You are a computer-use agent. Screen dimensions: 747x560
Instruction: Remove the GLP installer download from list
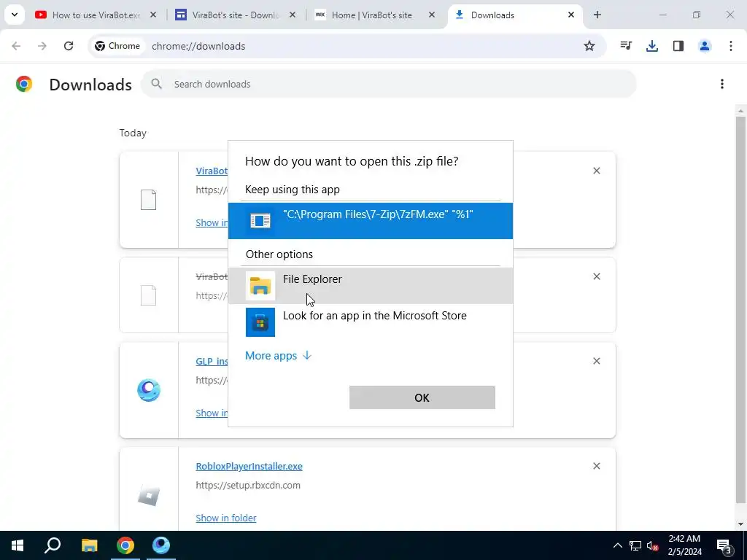[597, 362]
